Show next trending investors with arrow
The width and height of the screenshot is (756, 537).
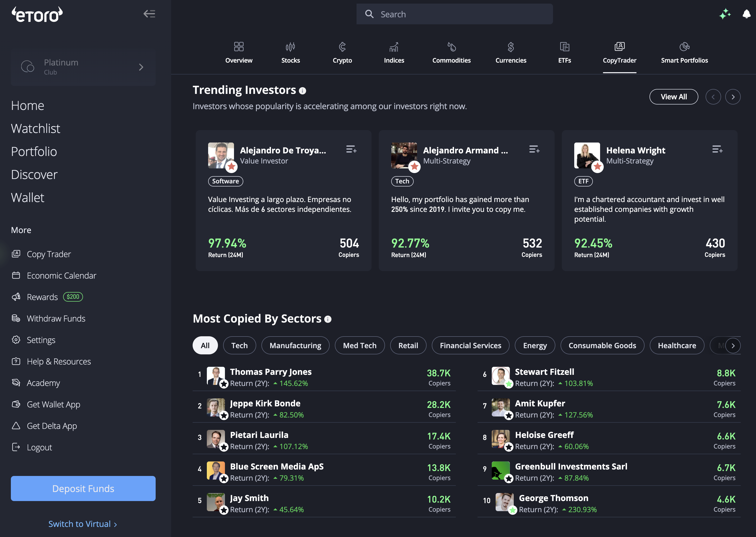point(732,97)
